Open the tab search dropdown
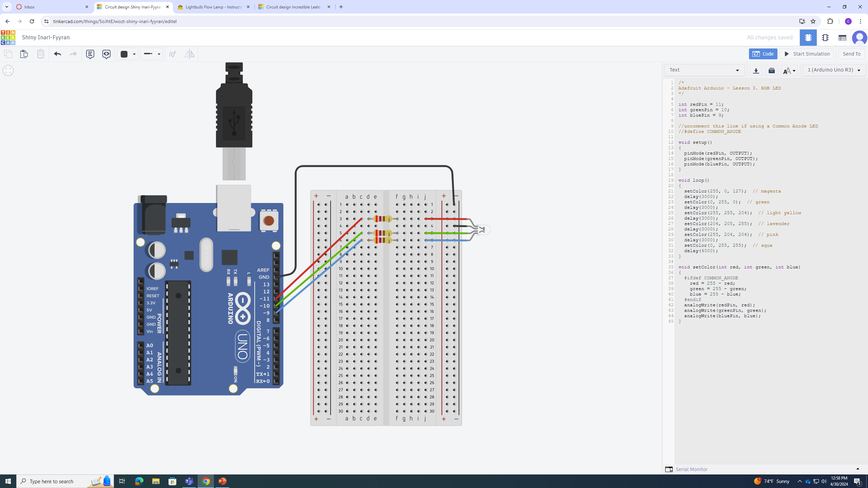This screenshot has width=868, height=488. (6, 7)
